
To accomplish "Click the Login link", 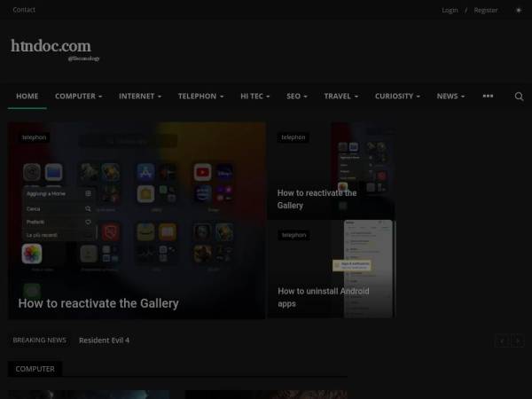I will [x=450, y=11].
